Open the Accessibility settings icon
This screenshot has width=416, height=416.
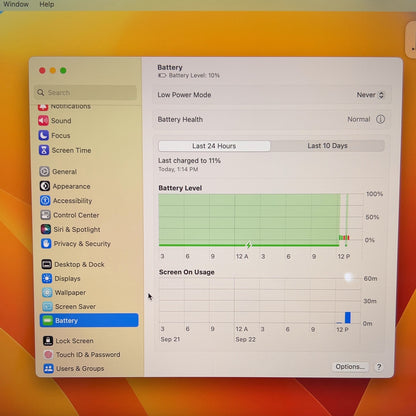point(45,200)
